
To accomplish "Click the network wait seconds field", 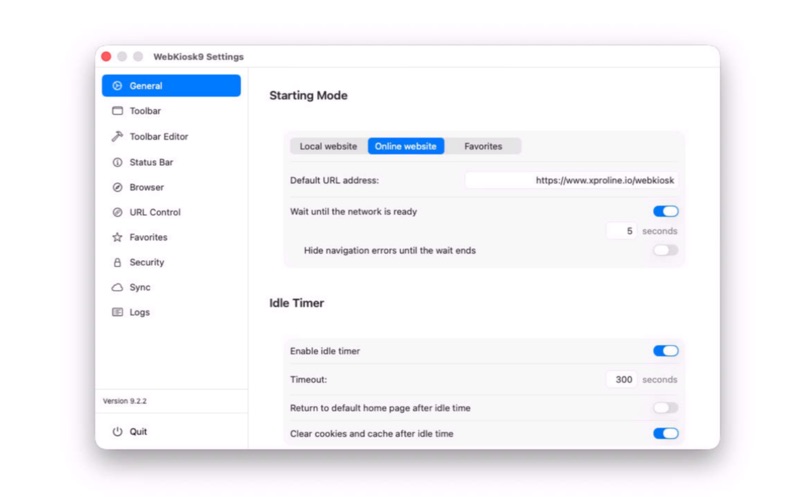I will [x=621, y=231].
